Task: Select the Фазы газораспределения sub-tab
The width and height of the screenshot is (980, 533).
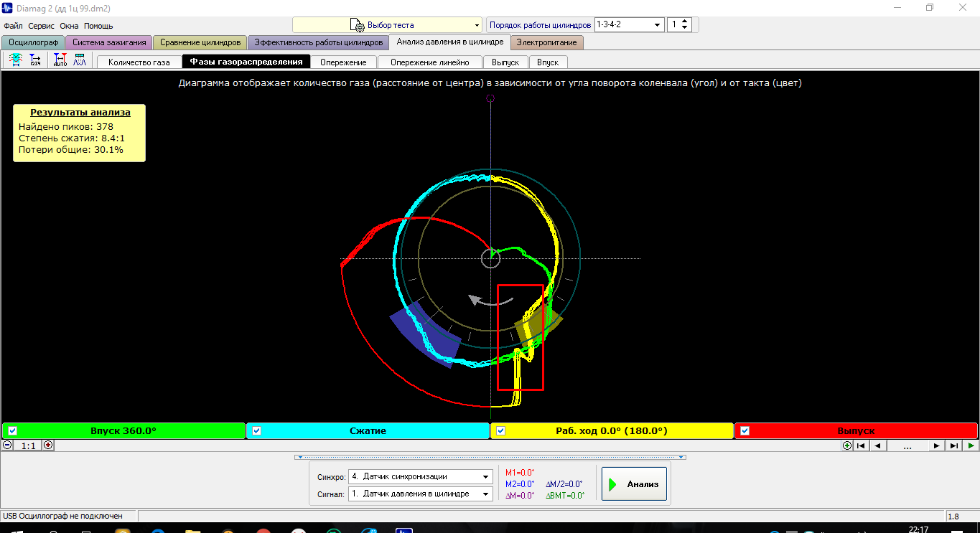Action: tap(246, 62)
